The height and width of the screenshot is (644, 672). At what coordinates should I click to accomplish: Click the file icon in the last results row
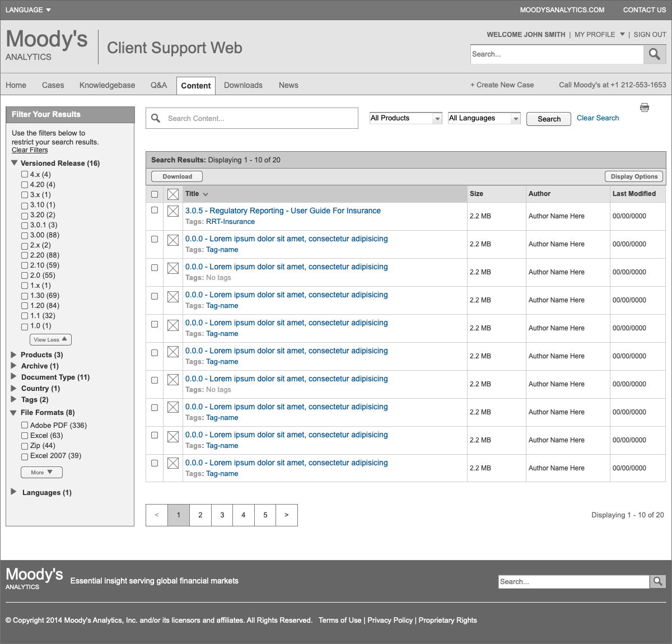(172, 464)
